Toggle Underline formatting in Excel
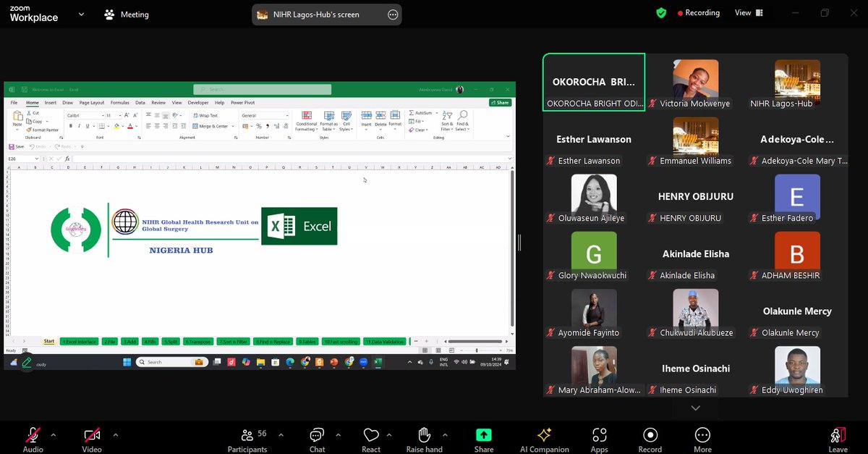Viewport: 868px width, 454px height. pyautogui.click(x=88, y=126)
